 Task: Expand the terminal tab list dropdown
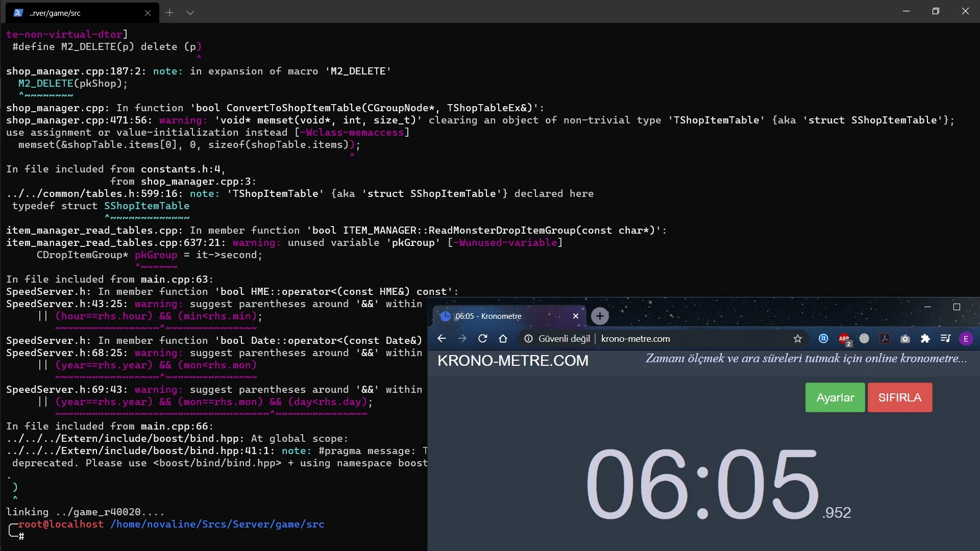pyautogui.click(x=190, y=12)
